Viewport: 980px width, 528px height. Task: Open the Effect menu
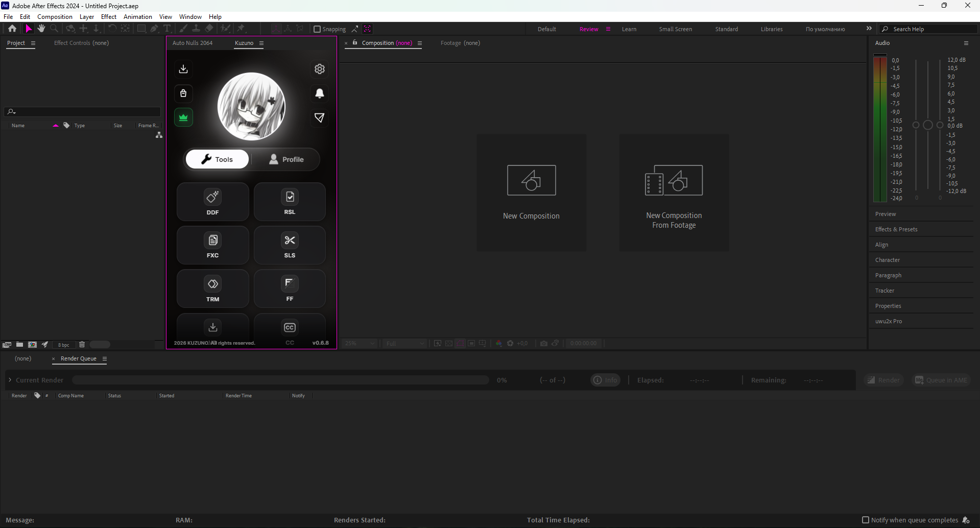pos(109,17)
